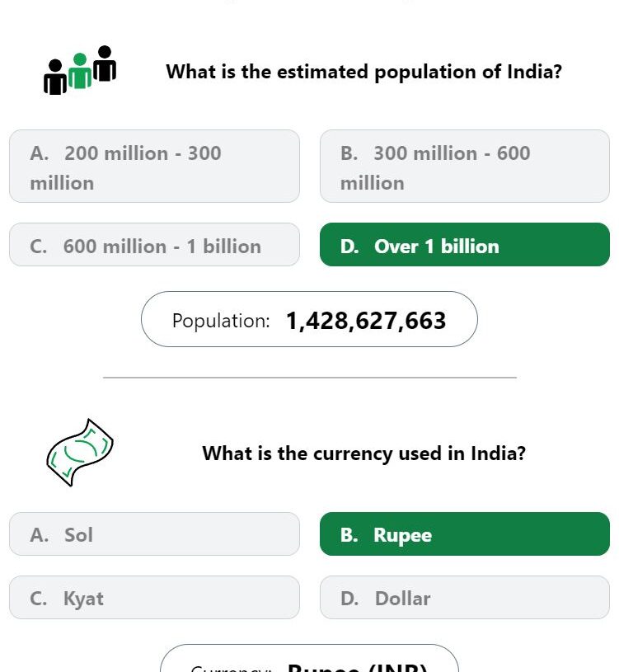Click the 'Population:' label text
This screenshot has width=619, height=672.
tap(221, 321)
